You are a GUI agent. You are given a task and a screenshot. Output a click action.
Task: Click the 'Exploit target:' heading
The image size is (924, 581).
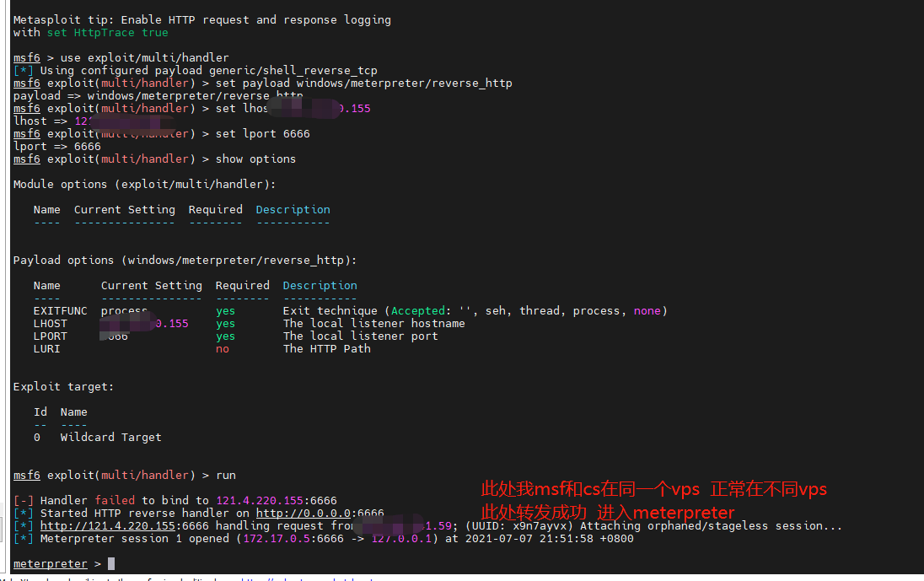(x=63, y=387)
